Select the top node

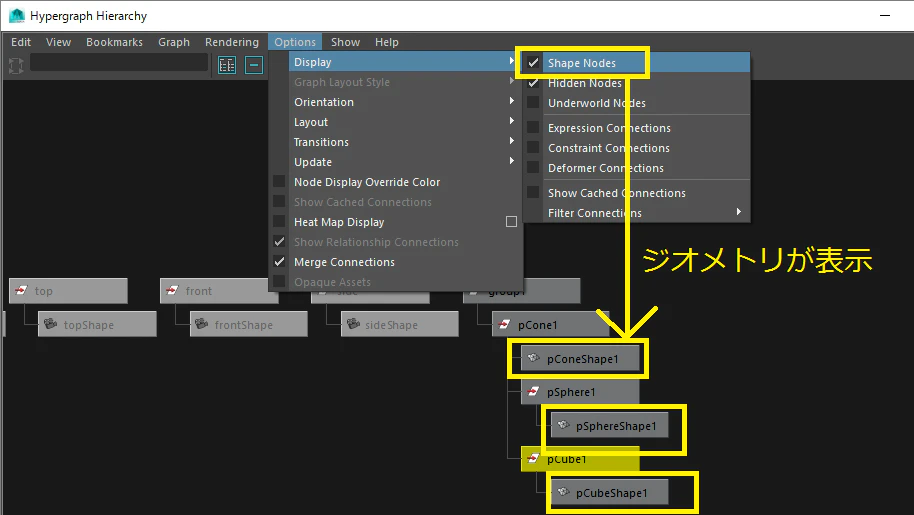click(x=68, y=291)
